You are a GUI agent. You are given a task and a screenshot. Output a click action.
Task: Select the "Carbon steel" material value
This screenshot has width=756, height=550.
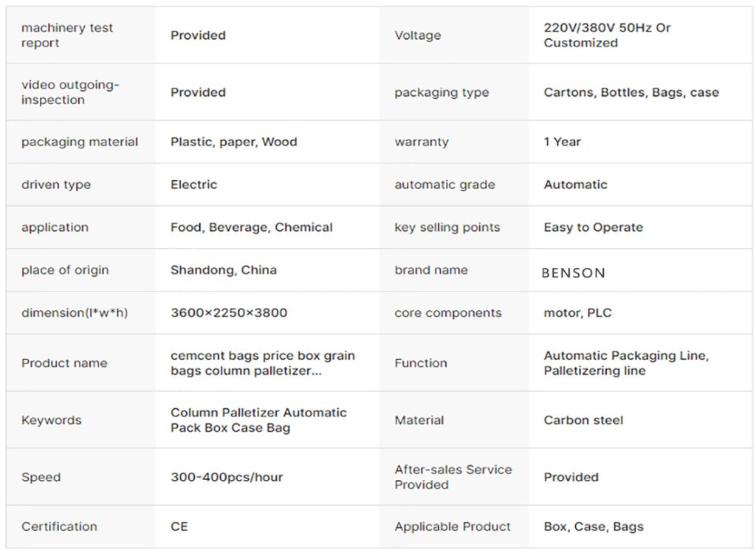tap(583, 420)
